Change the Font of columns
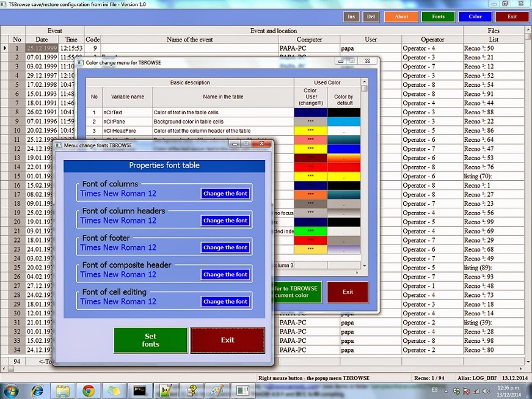The width and height of the screenshot is (532, 399). [x=225, y=194]
